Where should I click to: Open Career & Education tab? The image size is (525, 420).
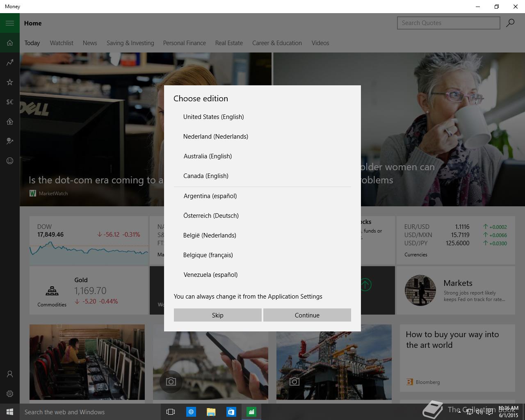tap(277, 43)
